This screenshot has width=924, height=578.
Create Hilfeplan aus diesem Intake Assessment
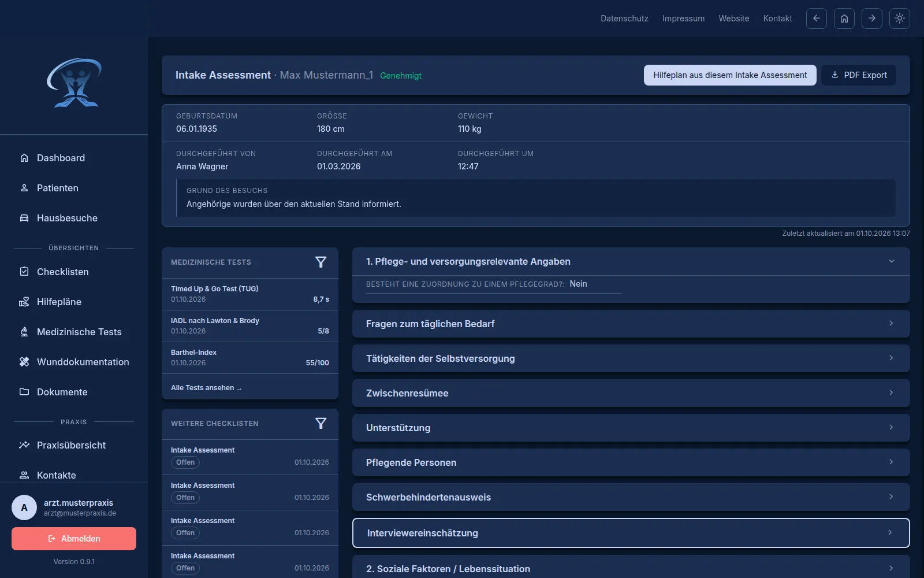pyautogui.click(x=730, y=75)
